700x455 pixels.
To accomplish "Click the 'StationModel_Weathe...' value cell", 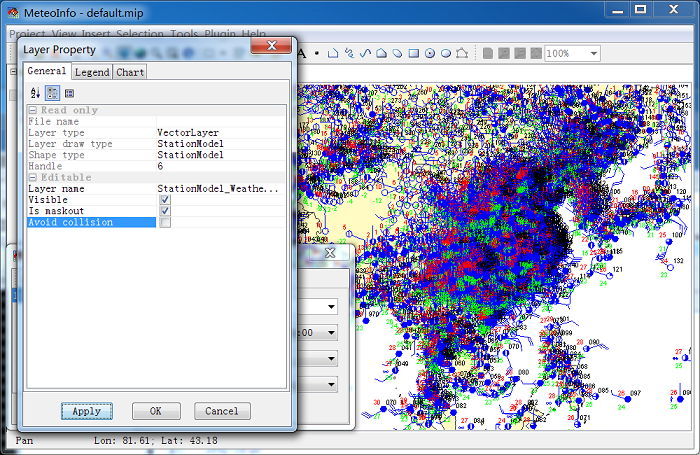I will (220, 188).
